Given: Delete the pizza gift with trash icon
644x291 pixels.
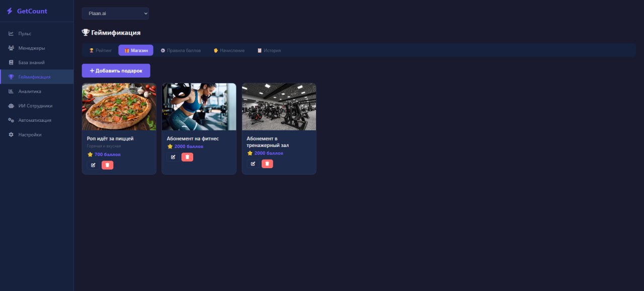Looking at the screenshot, I should 107,165.
